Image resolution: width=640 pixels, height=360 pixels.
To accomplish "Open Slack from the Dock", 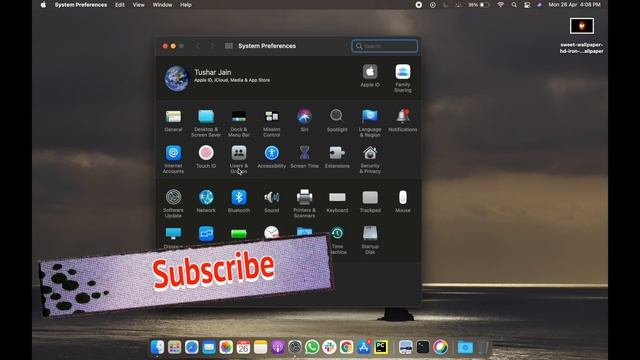I will [329, 347].
